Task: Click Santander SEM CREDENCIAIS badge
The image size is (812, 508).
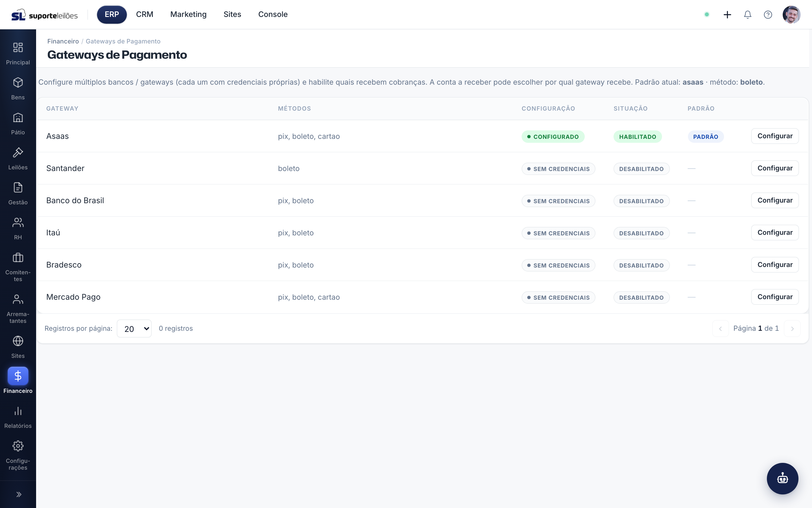Action: [x=558, y=169]
